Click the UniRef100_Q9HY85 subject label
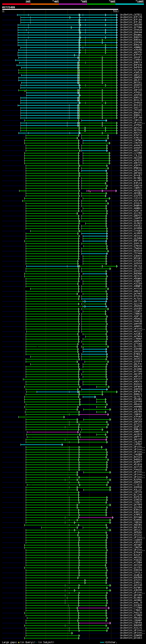This screenshot has width=146, height=644. pos(131,324)
